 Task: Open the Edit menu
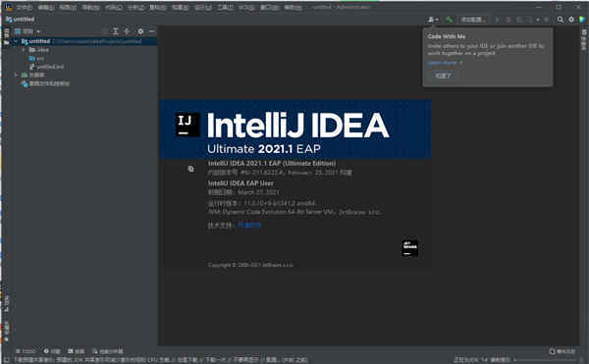click(46, 7)
